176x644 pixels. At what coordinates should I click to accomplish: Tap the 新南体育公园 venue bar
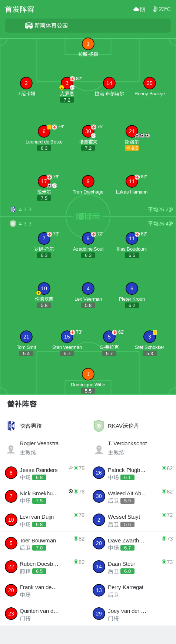click(x=88, y=26)
